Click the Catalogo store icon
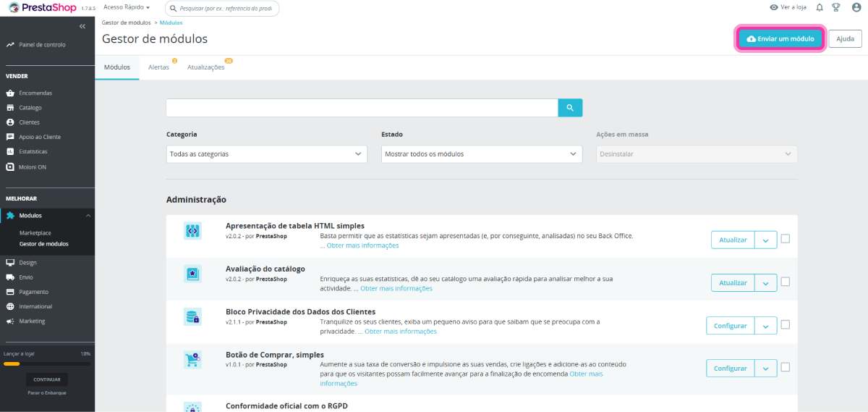868x412 pixels. pyautogui.click(x=10, y=107)
